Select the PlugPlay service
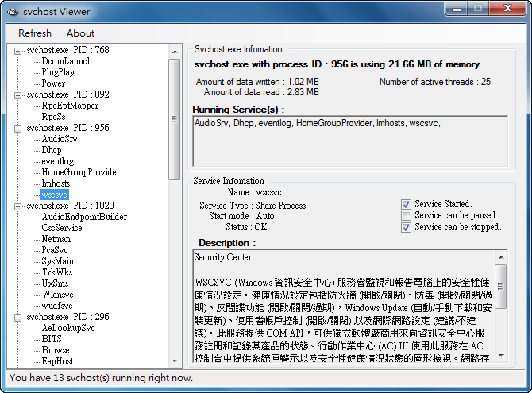Screen dimensions: 532x393 click(58, 72)
